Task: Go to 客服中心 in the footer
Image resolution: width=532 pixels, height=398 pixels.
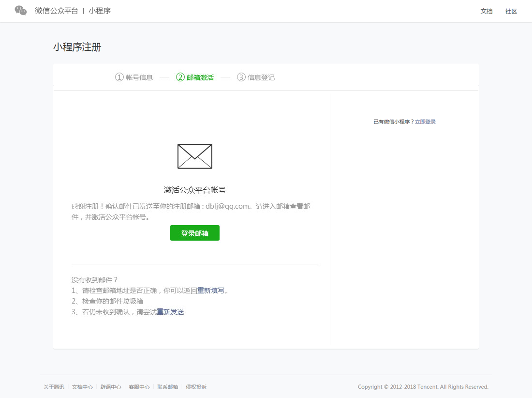Action: (x=139, y=387)
